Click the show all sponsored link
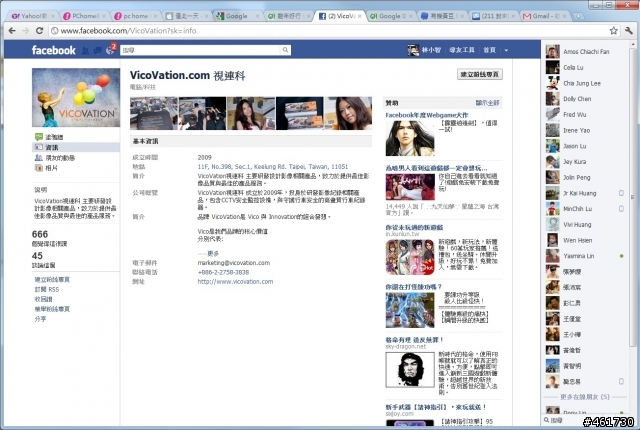Screen dimensions: 640x430 [x=487, y=103]
